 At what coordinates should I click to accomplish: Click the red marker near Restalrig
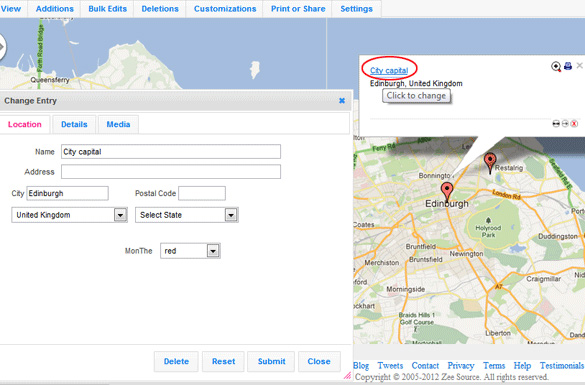click(490, 163)
